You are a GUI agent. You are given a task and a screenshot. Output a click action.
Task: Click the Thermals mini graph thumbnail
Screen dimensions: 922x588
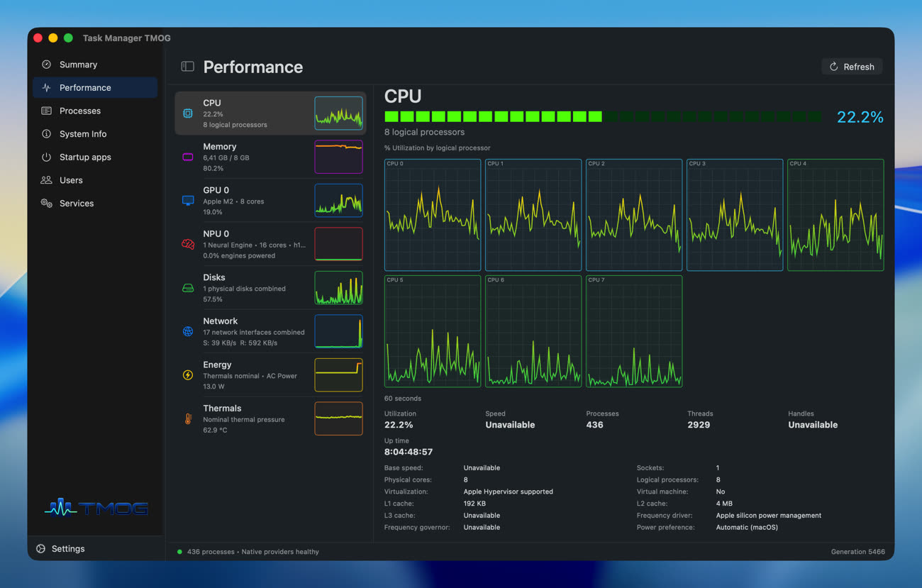click(x=338, y=418)
